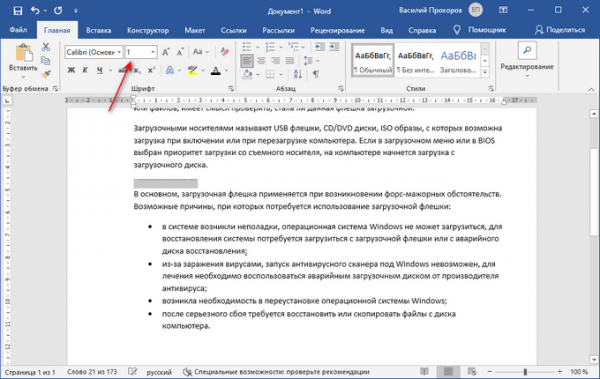
Task: Open the Файл tab
Action: tap(18, 30)
